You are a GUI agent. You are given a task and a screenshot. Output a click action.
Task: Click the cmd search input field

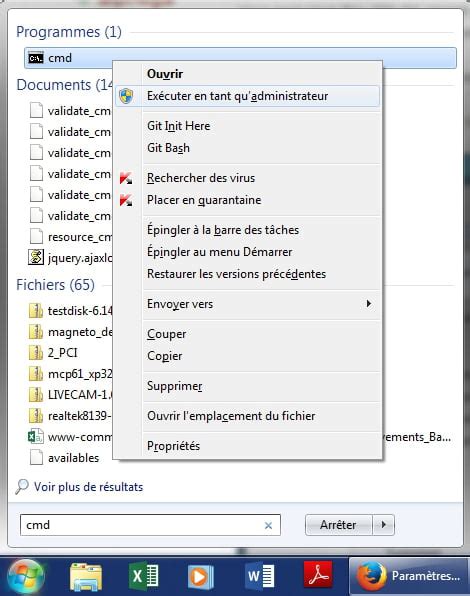[150, 525]
